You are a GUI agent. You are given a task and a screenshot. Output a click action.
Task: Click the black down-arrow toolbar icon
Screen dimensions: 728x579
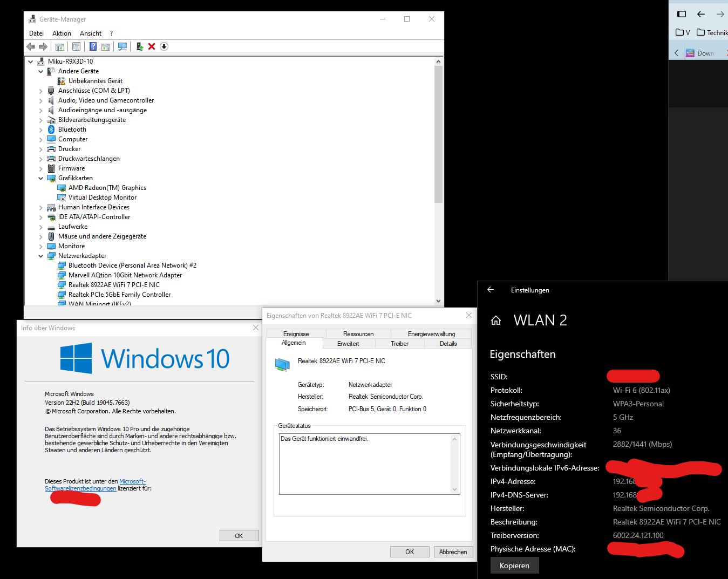pyautogui.click(x=164, y=46)
